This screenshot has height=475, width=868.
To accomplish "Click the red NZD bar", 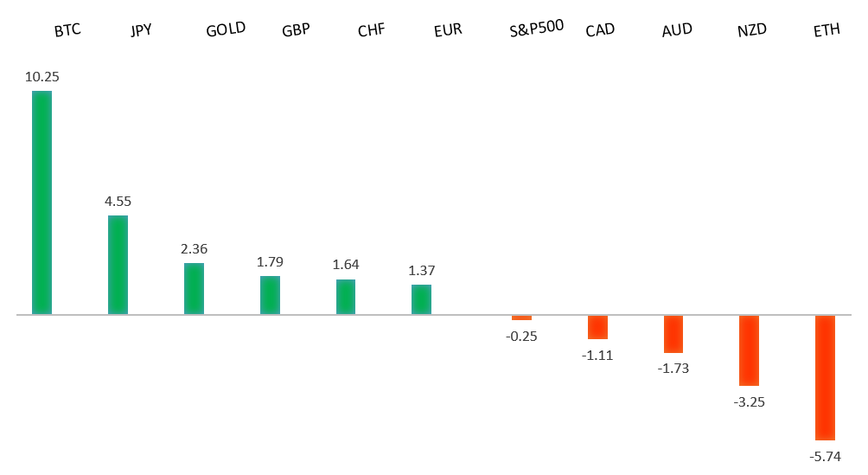I will coord(749,350).
